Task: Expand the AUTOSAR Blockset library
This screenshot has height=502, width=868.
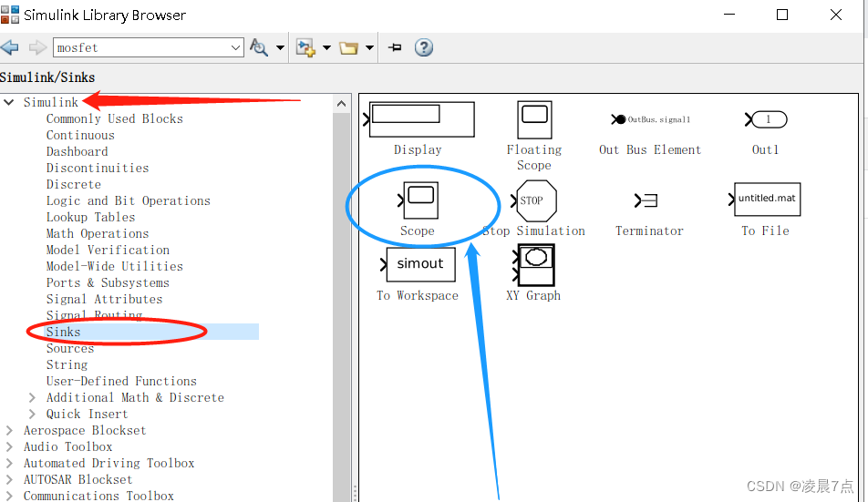Action: tap(9, 479)
